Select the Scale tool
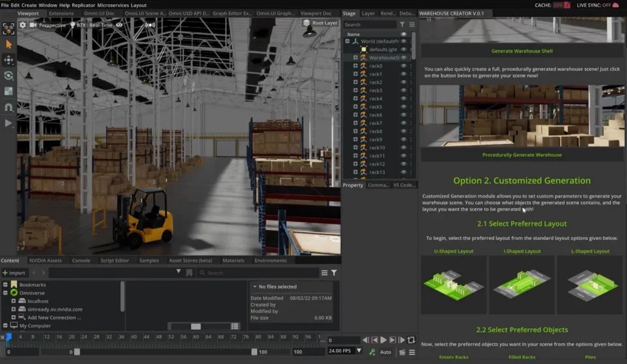The height and width of the screenshot is (364, 627). pos(8,91)
